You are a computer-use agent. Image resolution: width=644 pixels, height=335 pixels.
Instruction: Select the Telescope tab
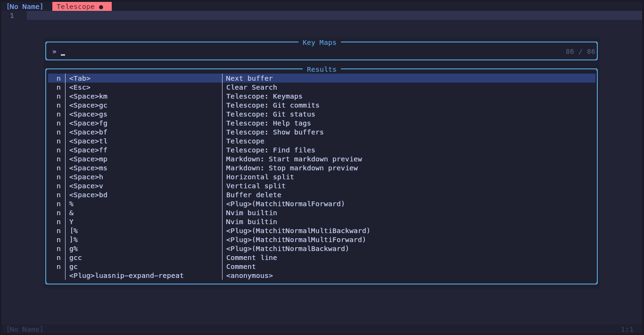82,7
